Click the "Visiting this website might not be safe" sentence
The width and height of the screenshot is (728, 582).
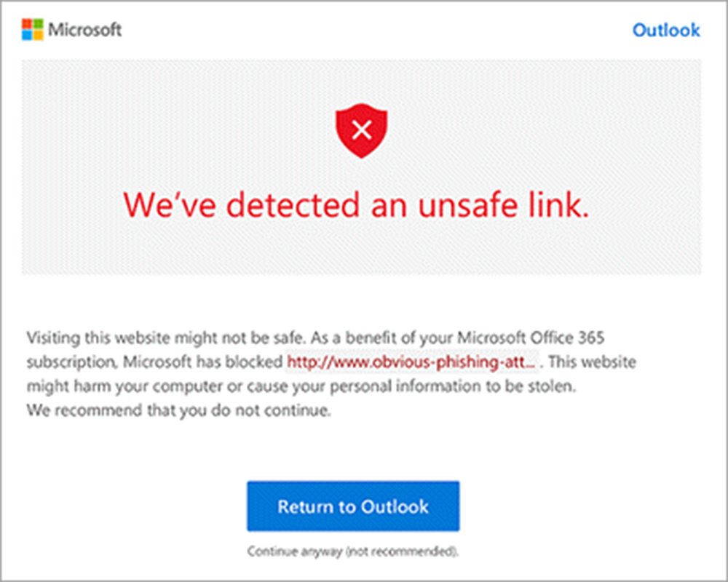point(166,338)
